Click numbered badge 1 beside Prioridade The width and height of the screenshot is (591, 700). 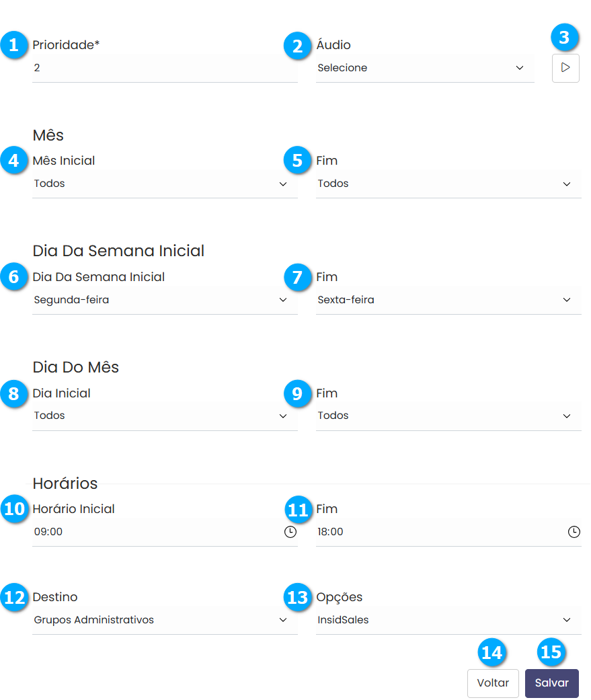tap(13, 46)
